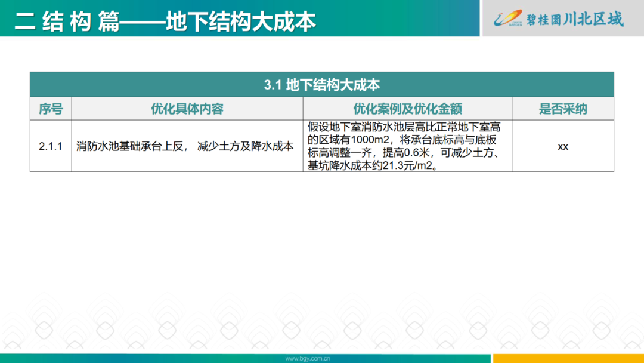Click the 碧桂园川北区域 logo text
644x363 pixels.
point(575,17)
